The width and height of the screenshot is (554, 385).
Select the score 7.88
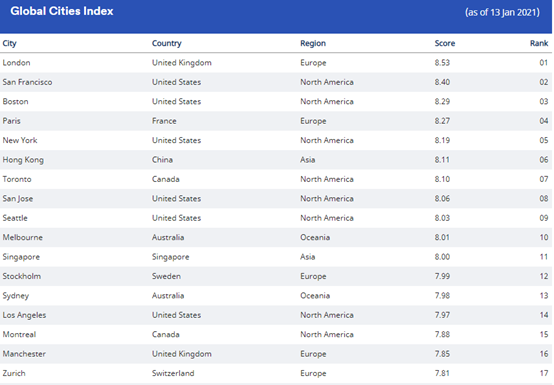coord(442,335)
